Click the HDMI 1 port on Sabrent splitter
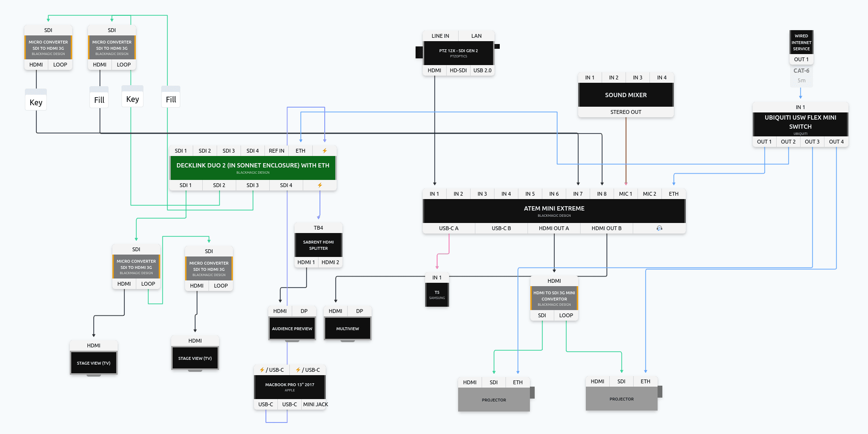The width and height of the screenshot is (868, 434). coord(307,262)
